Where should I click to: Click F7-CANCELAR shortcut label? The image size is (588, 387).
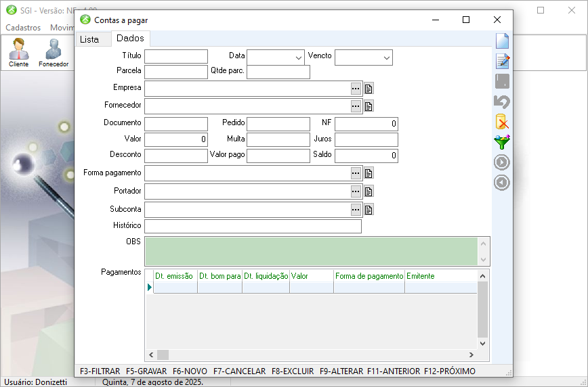240,371
